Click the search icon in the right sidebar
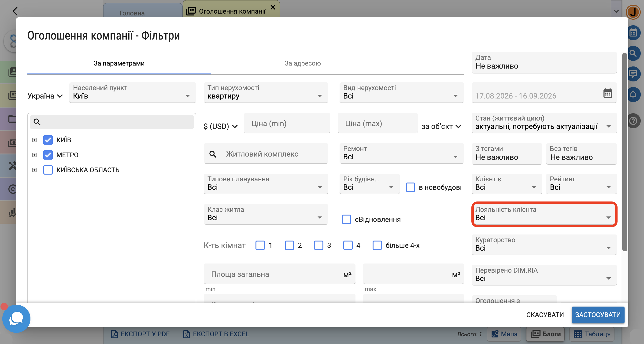Viewport: 644px width, 344px height. coord(633,53)
